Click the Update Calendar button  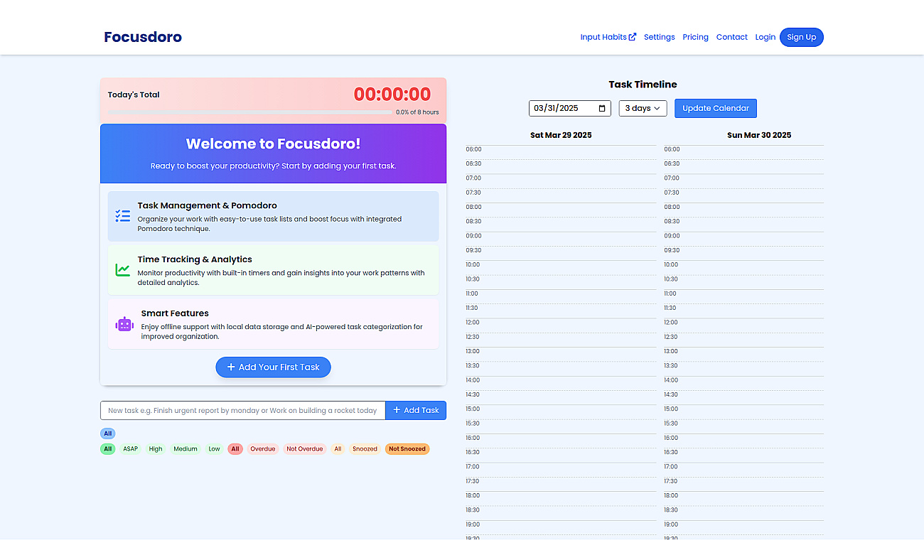[716, 108]
